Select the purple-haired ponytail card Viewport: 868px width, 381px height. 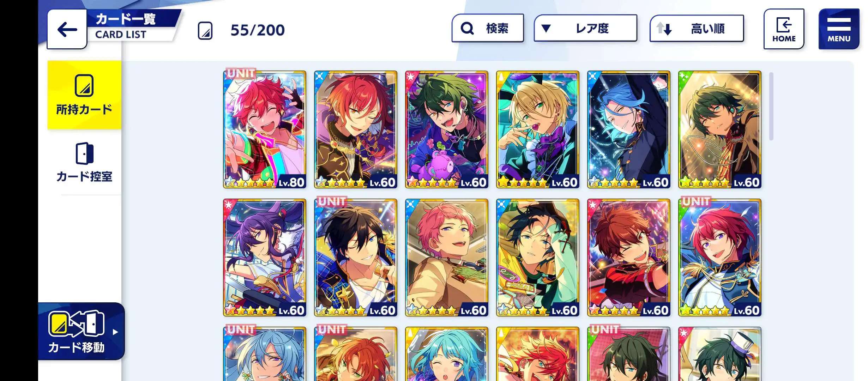click(265, 258)
